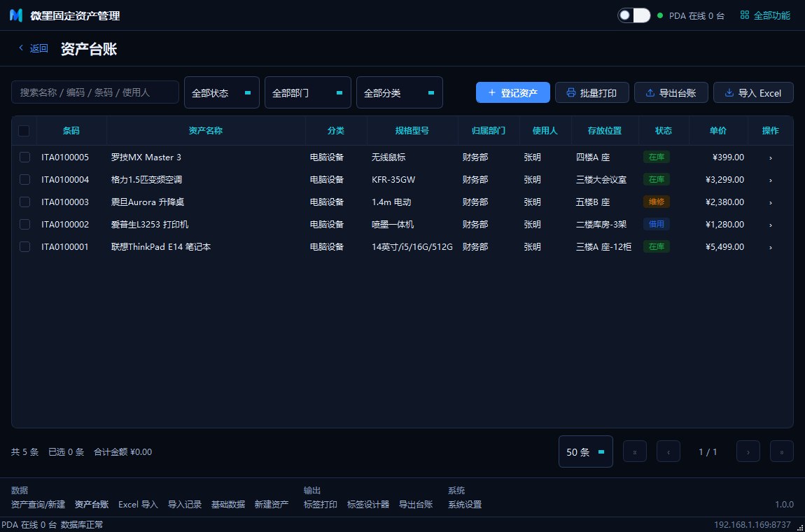Image resolution: width=805 pixels, height=532 pixels.
Task: Click the 导出台账 button in the toolbar
Action: click(671, 92)
